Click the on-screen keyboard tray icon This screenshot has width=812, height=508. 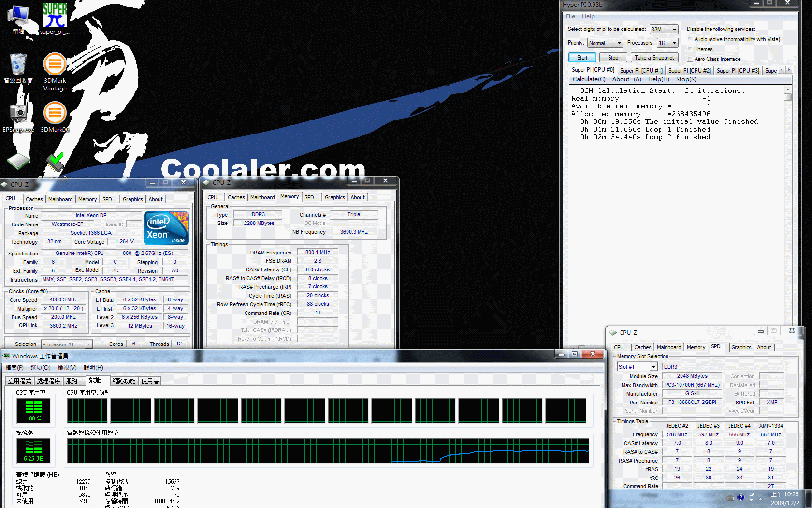tap(730, 498)
